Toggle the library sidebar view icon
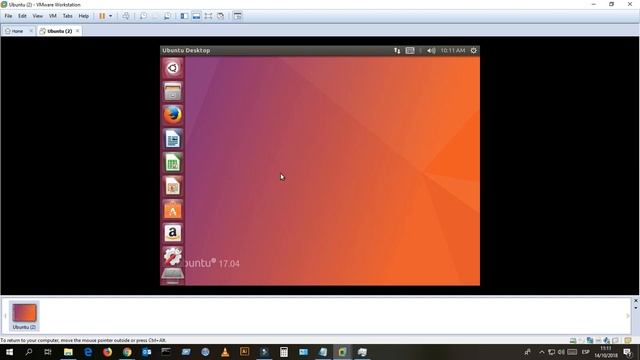 (184, 16)
